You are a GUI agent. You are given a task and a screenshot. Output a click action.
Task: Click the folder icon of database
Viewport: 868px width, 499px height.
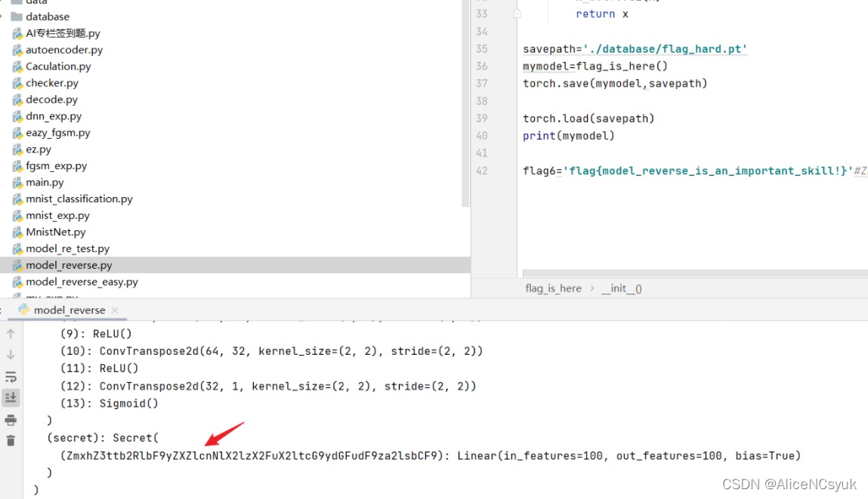[17, 17]
